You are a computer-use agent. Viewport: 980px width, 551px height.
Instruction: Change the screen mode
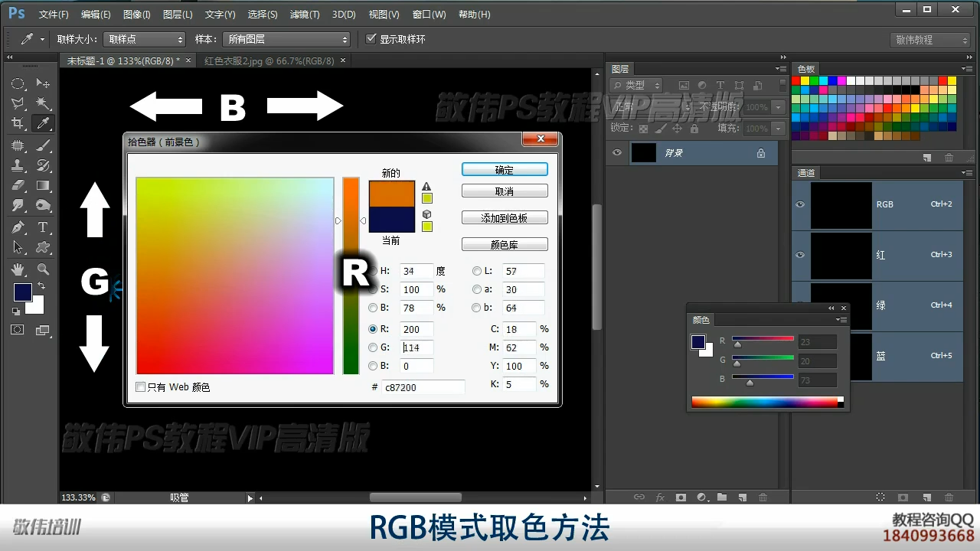(x=43, y=330)
